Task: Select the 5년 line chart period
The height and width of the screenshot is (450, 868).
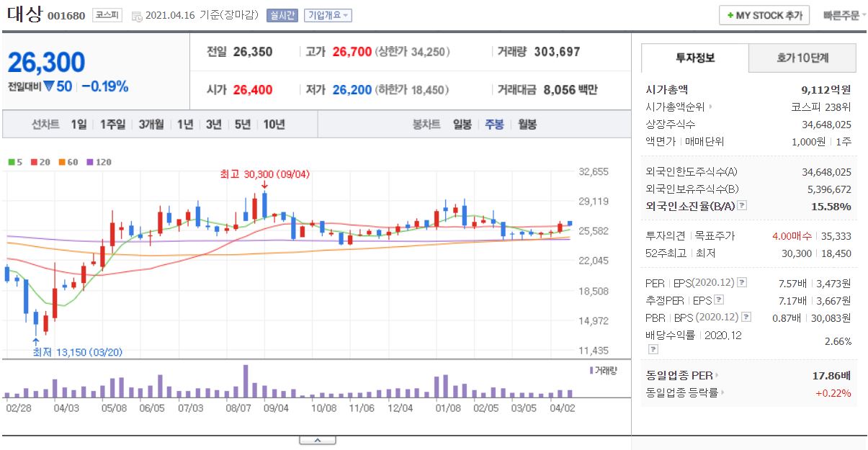Action: tap(243, 125)
